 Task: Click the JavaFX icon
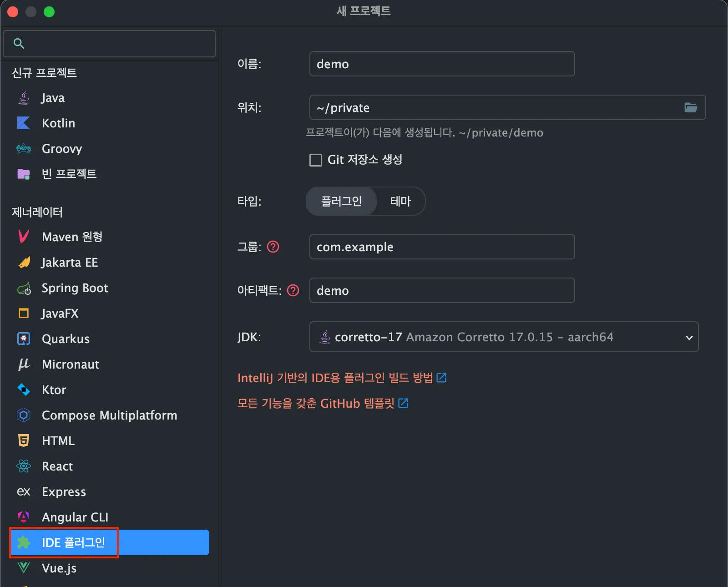(24, 313)
